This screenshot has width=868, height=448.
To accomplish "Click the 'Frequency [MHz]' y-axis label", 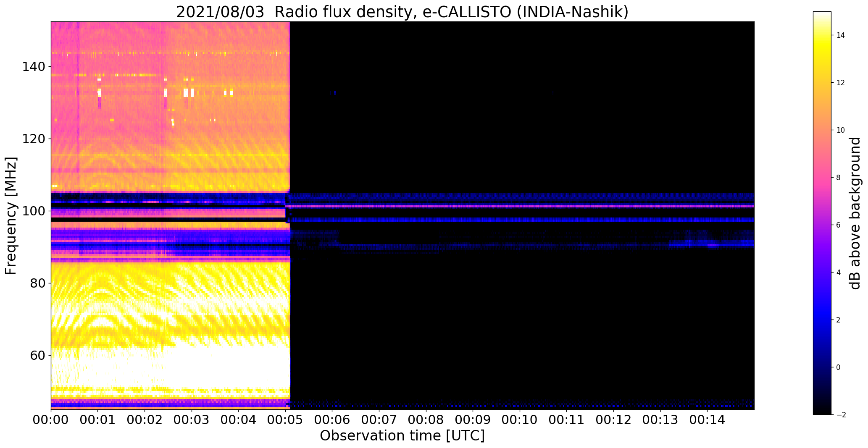I will coord(11,216).
